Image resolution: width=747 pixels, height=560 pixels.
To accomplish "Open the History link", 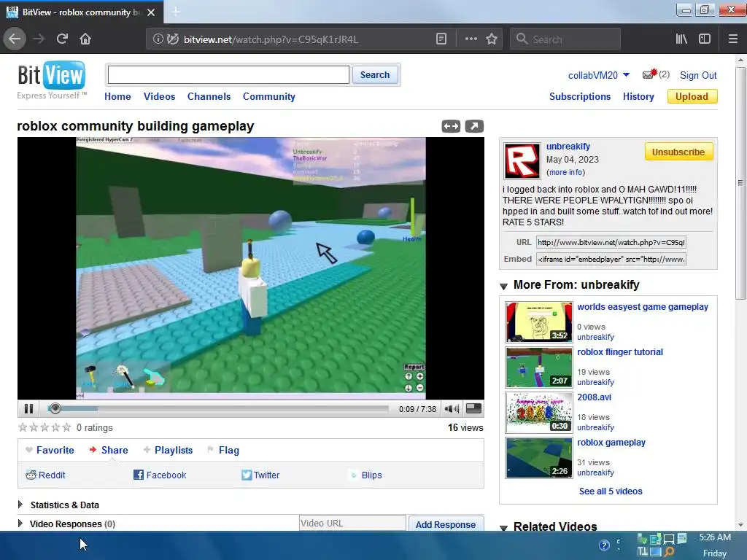I will pos(638,97).
